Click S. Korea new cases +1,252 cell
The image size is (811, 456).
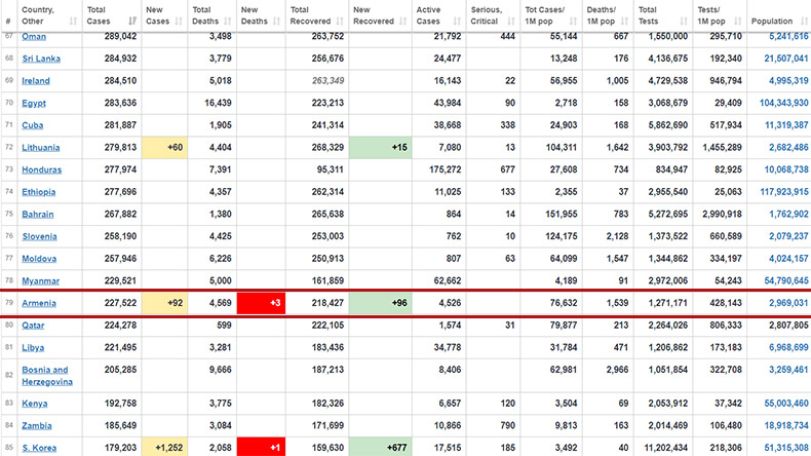pos(164,448)
